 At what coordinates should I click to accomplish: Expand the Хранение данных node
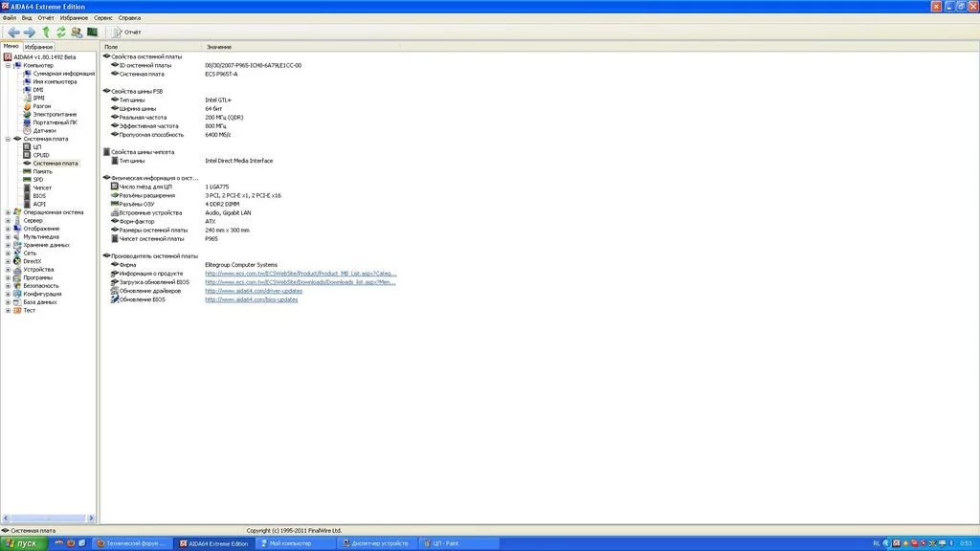pyautogui.click(x=8, y=245)
